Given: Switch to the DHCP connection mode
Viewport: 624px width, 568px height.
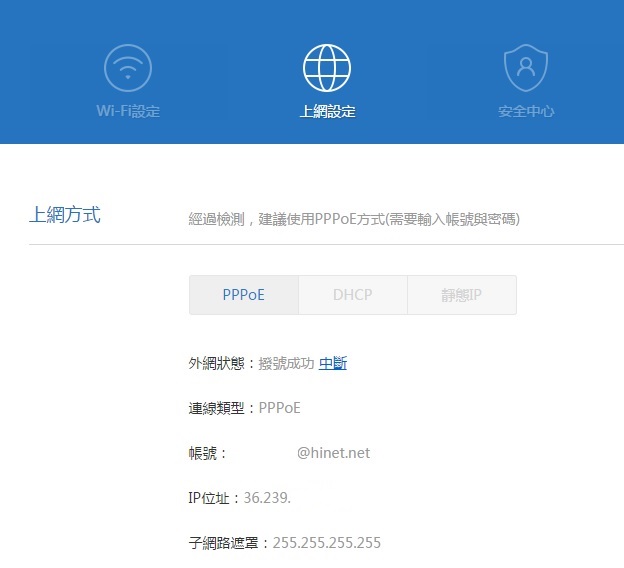Looking at the screenshot, I should click(x=353, y=295).
